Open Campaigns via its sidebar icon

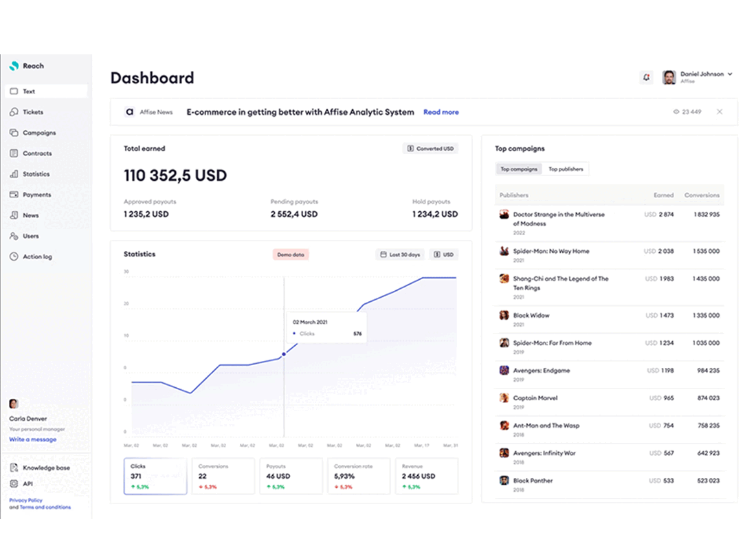pyautogui.click(x=14, y=133)
